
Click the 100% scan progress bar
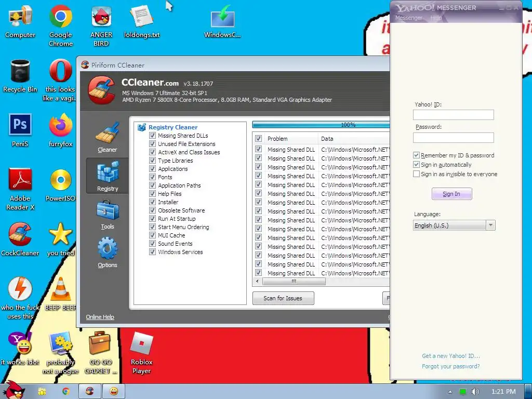click(x=321, y=125)
